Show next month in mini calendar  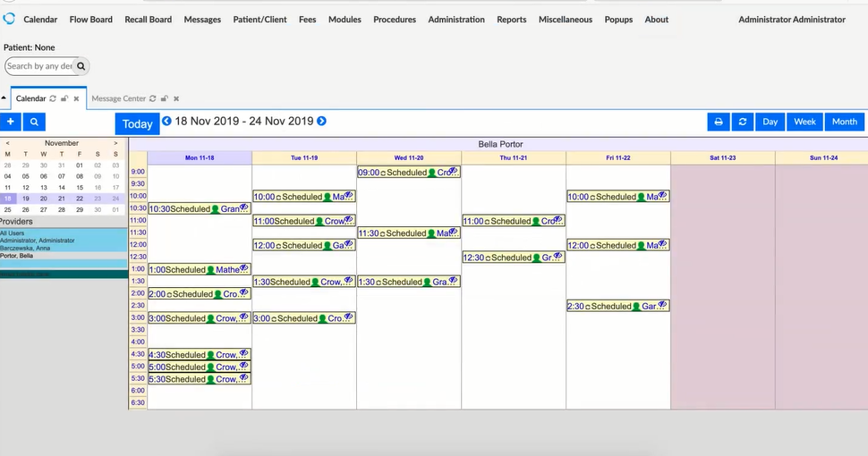115,143
